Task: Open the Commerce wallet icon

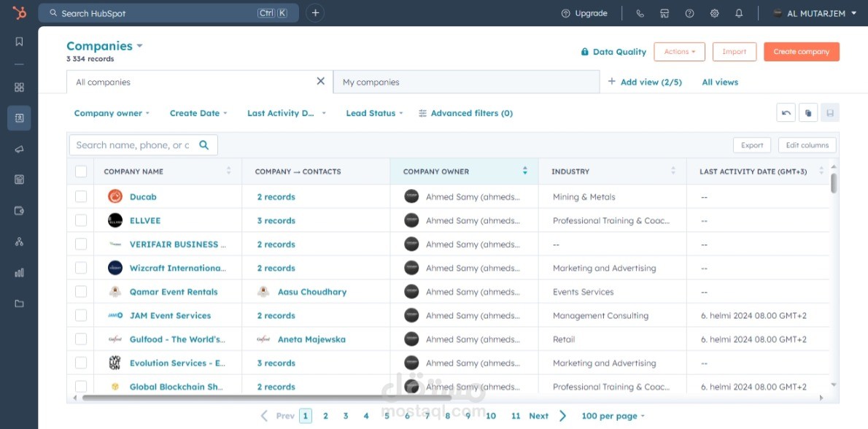Action: tap(20, 210)
